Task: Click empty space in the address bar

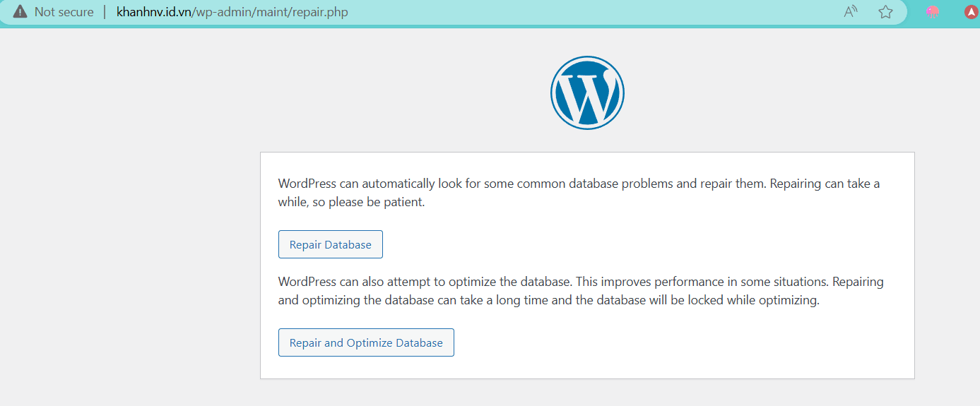Action: pos(601,12)
